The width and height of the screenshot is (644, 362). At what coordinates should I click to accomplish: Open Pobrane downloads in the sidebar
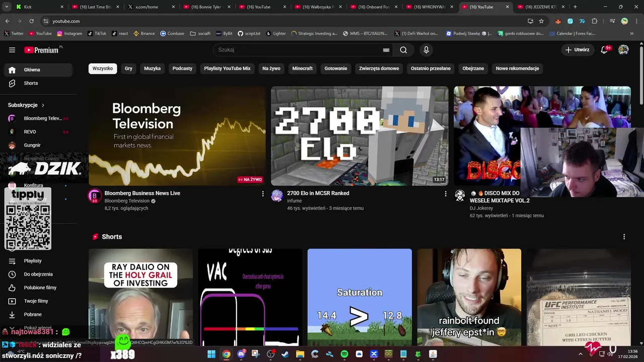(39, 314)
